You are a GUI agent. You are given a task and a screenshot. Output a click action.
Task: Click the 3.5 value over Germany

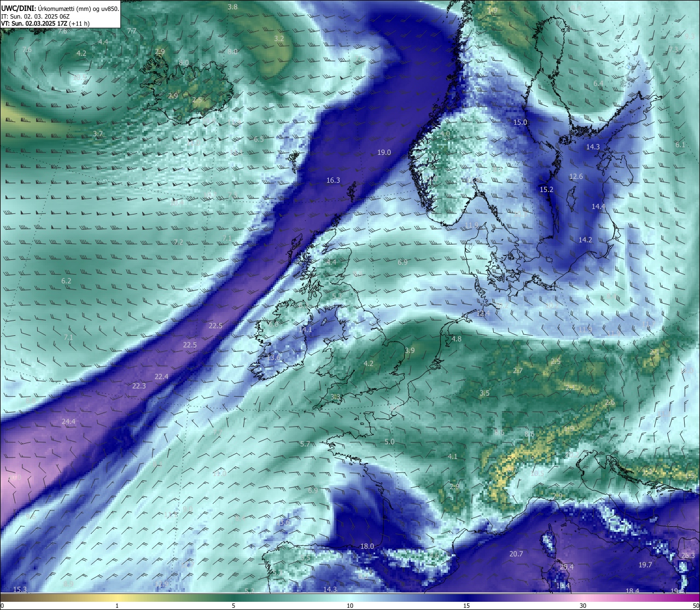coord(485,393)
